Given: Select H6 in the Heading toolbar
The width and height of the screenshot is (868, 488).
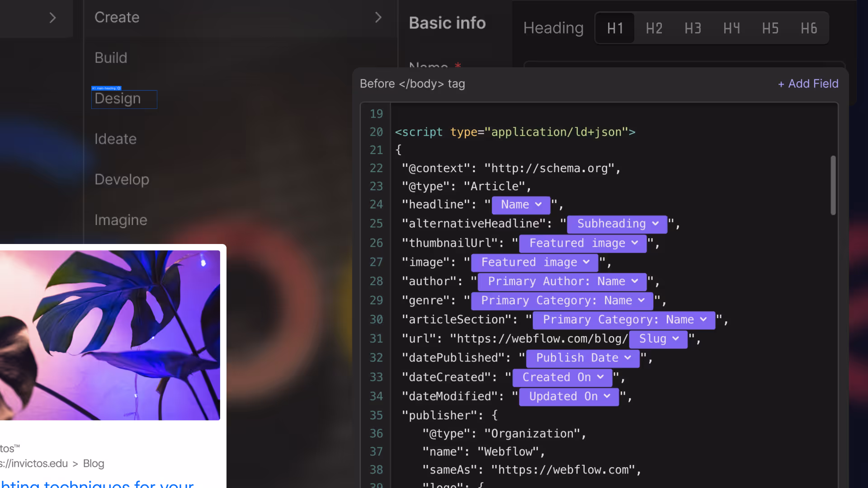Looking at the screenshot, I should click(809, 28).
